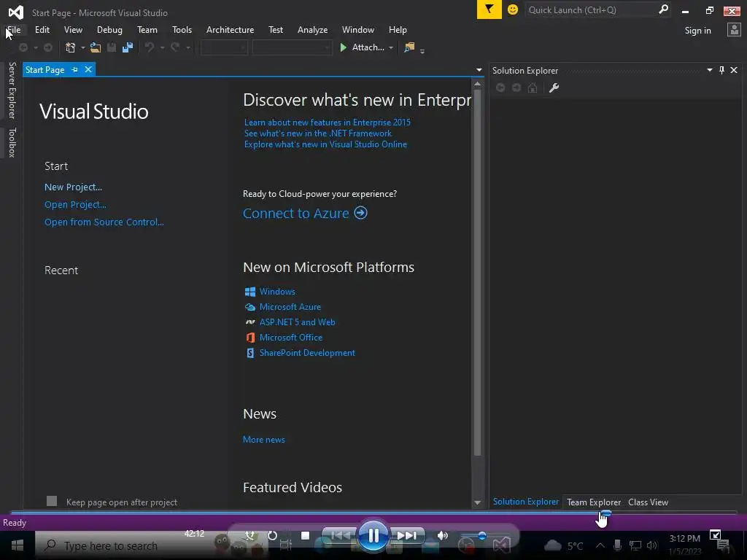Open the Debug menu
Screen dimensions: 747x560
109,29
